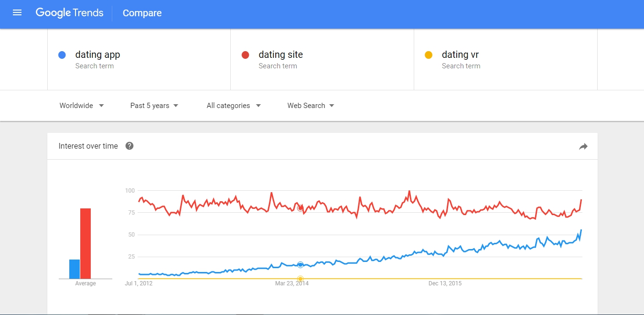Click the red dot beside dating site

point(245,55)
